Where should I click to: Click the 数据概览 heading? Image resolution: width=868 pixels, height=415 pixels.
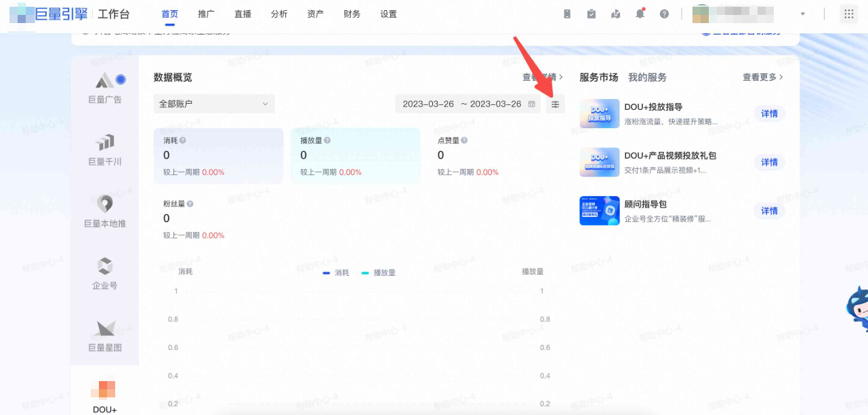[x=173, y=77]
